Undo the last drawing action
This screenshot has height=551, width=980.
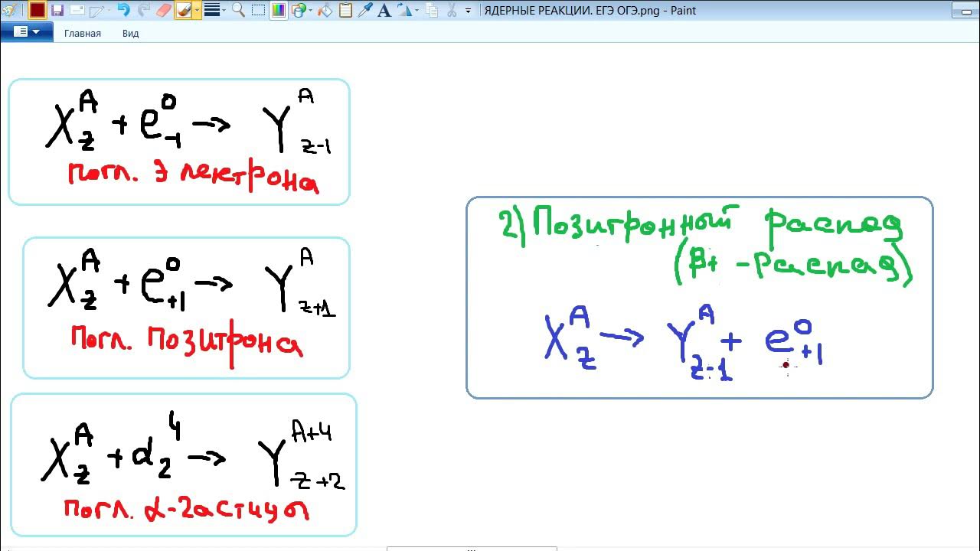[123, 11]
